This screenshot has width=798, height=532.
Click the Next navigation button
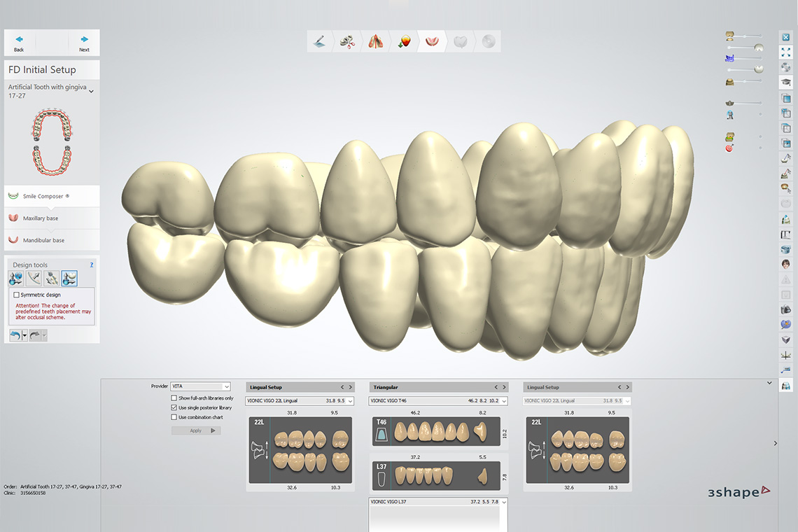point(84,42)
